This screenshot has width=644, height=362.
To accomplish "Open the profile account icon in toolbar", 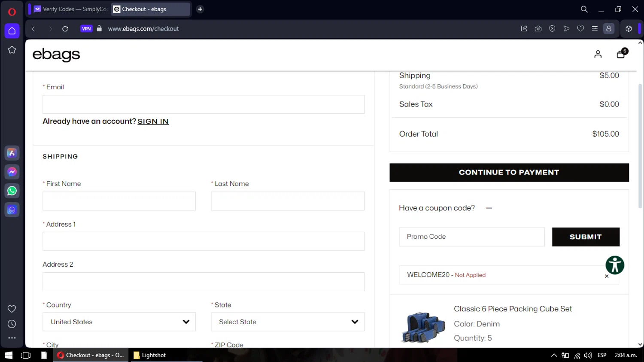I will (x=609, y=29).
